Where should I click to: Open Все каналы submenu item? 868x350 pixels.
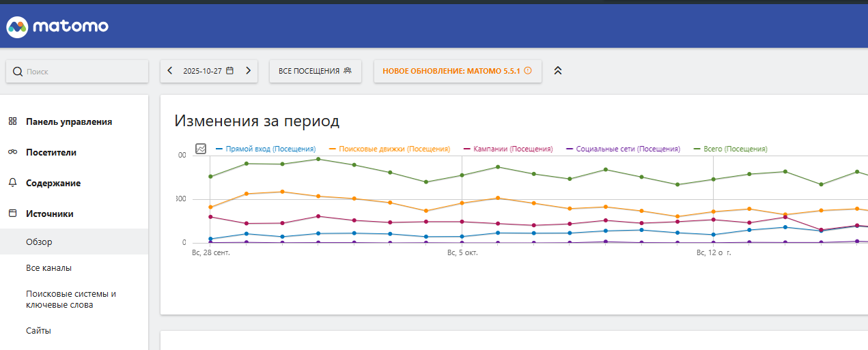[48, 268]
